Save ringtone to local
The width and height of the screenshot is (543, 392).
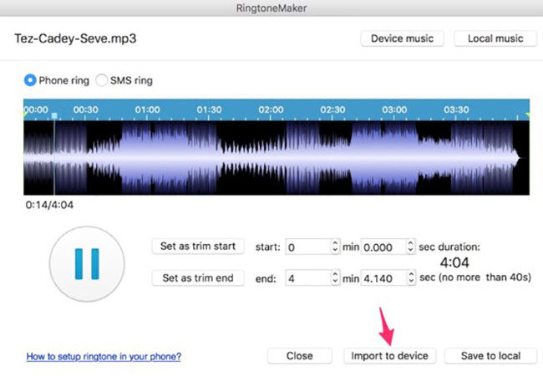point(491,355)
